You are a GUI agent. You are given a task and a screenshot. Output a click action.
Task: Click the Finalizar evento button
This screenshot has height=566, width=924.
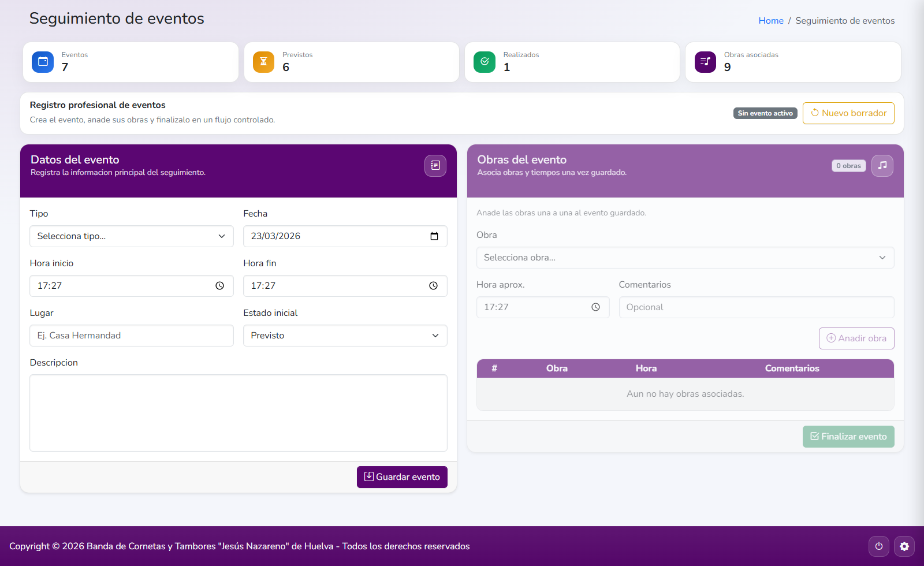pos(848,436)
